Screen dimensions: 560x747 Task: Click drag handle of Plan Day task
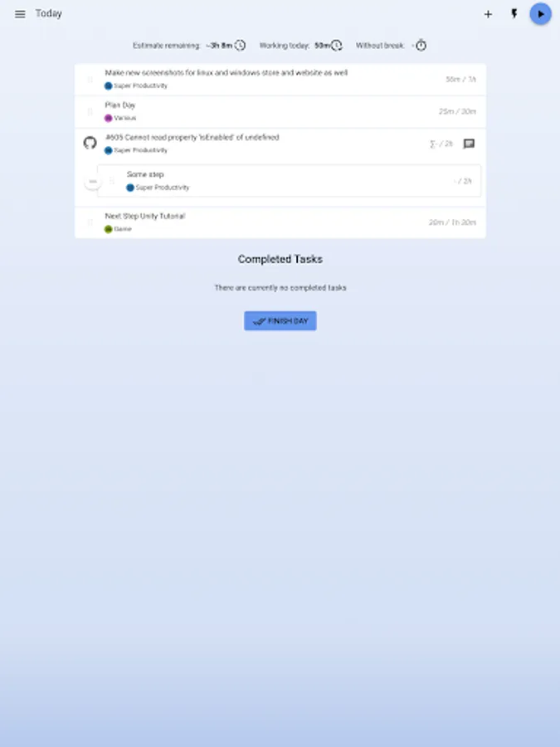tap(90, 112)
